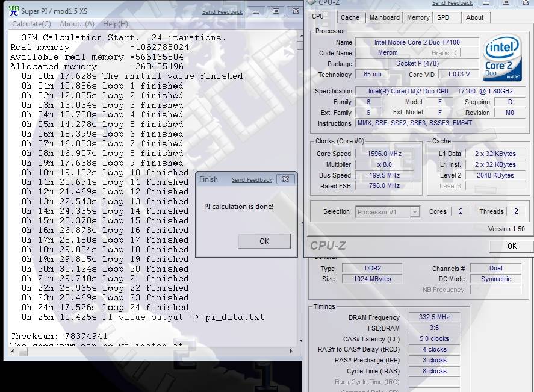Switch to the Memory tab in CPU-Z

pyautogui.click(x=418, y=17)
